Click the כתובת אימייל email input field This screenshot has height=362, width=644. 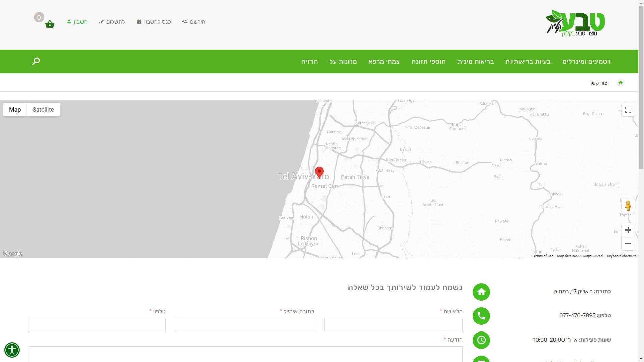245,325
